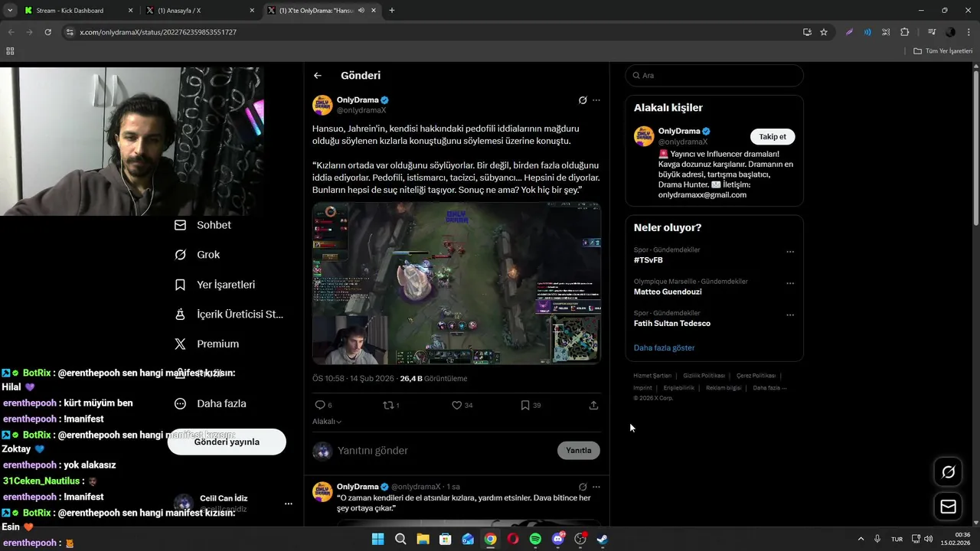This screenshot has width=980, height=551.
Task: Open Discord from the taskbar
Action: click(x=558, y=539)
